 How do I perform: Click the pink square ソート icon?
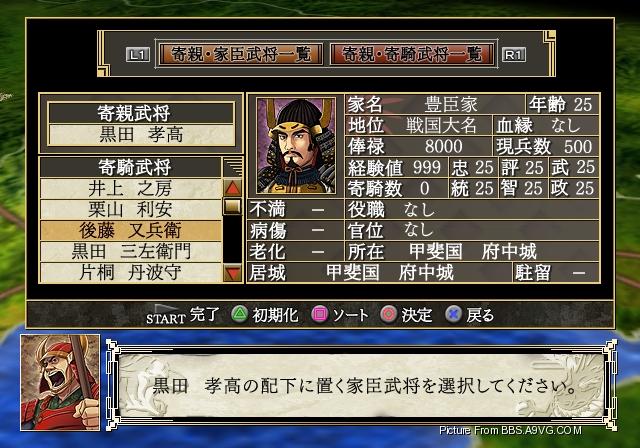coord(320,314)
